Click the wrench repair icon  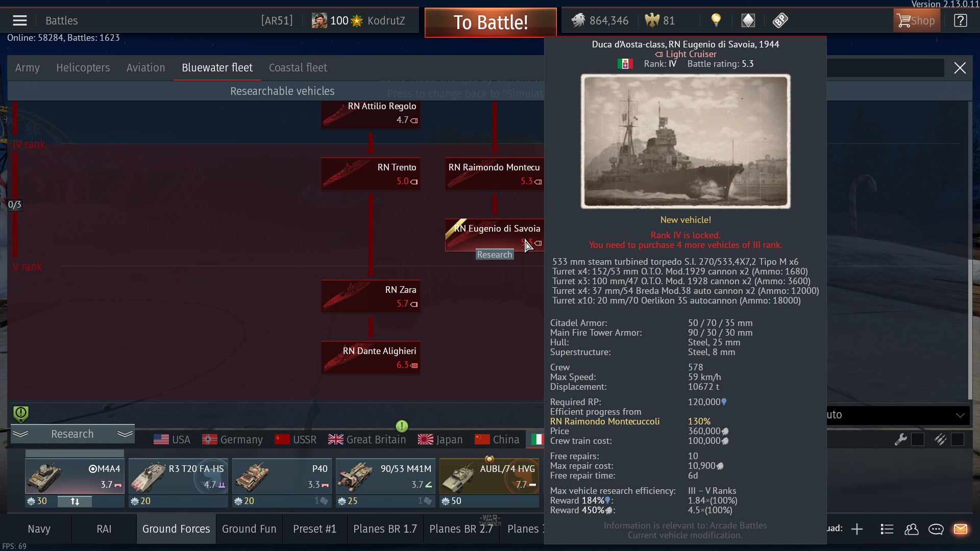click(900, 439)
